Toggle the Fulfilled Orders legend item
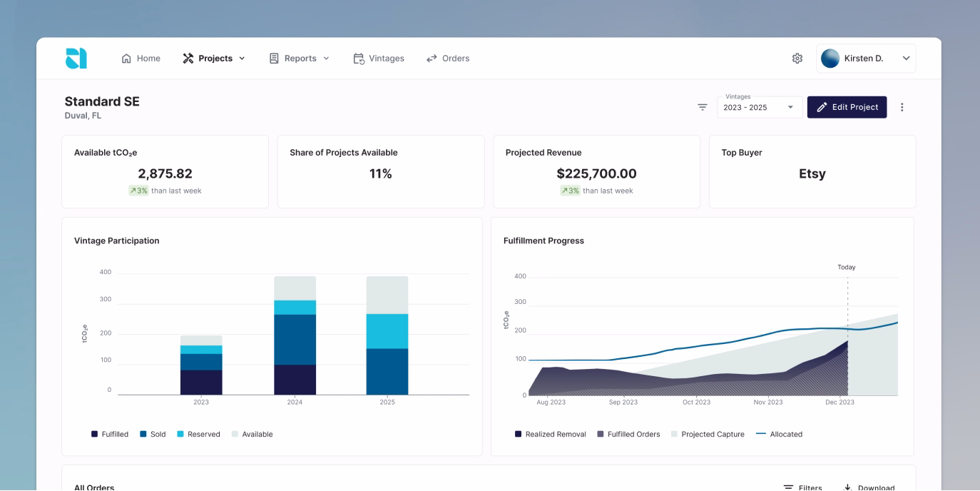The image size is (980, 491). [628, 434]
